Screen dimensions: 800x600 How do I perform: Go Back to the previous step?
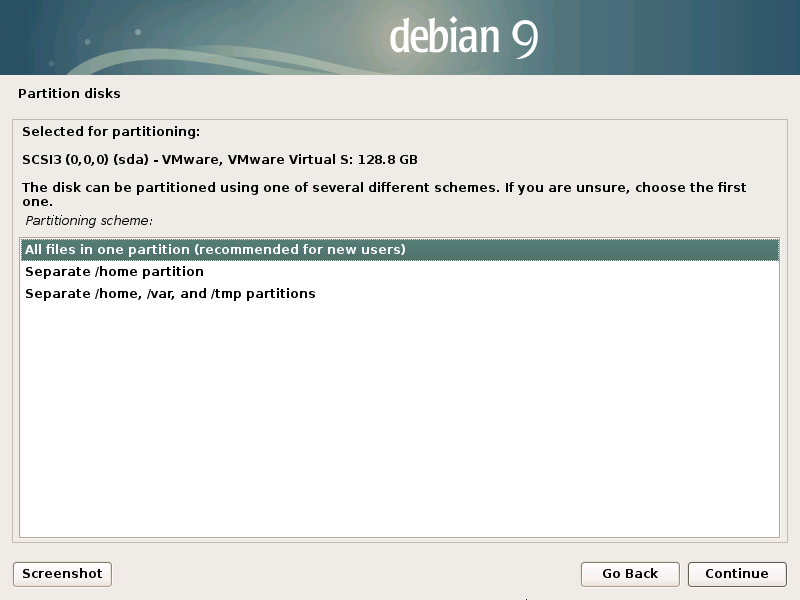630,574
